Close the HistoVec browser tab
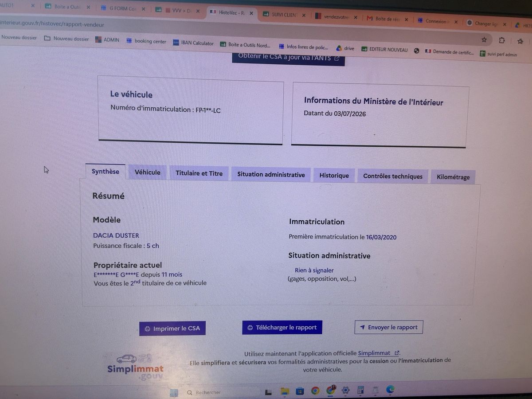 (251, 13)
